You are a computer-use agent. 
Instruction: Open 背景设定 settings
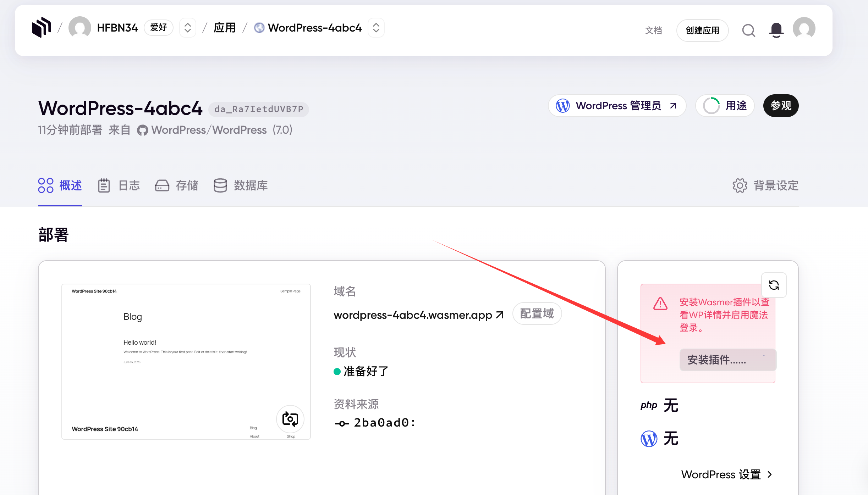click(x=765, y=185)
